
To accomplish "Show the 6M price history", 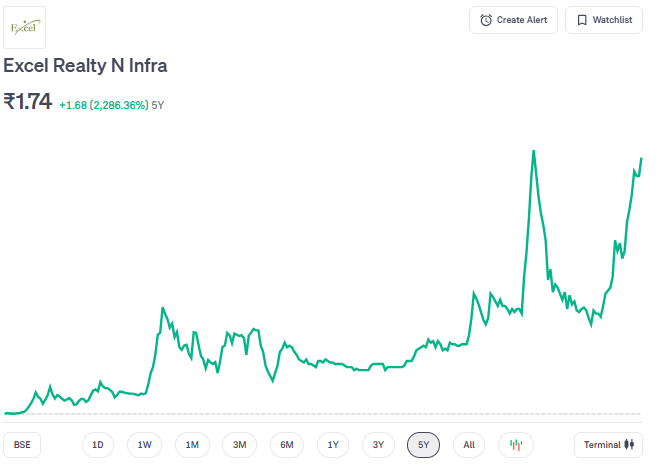I will 287,444.
